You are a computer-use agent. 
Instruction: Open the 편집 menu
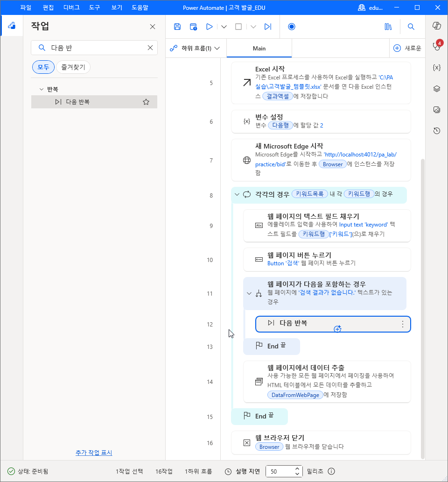[48, 7]
